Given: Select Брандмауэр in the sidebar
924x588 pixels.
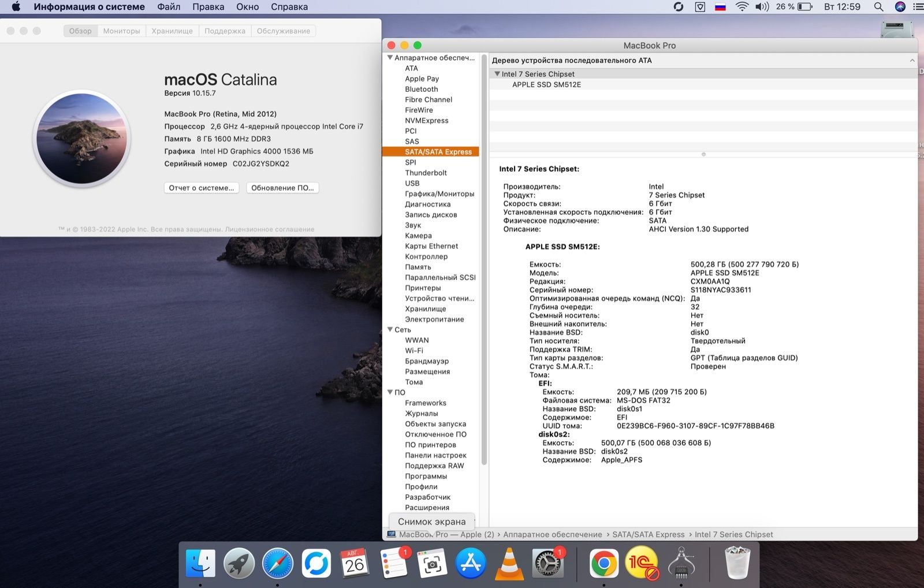Looking at the screenshot, I should click(x=427, y=361).
